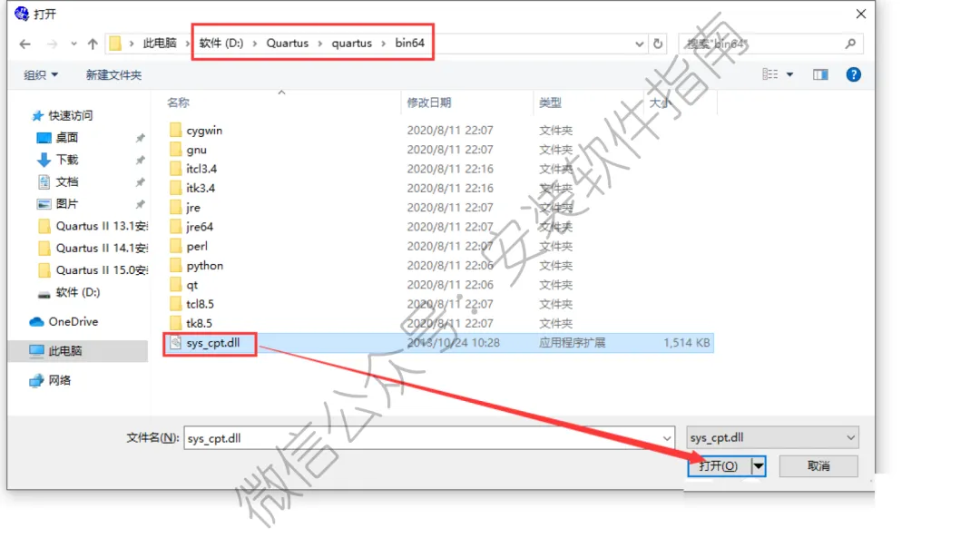Screen dimensions: 980x538
Task: Click the search magnifier icon
Action: (x=850, y=44)
